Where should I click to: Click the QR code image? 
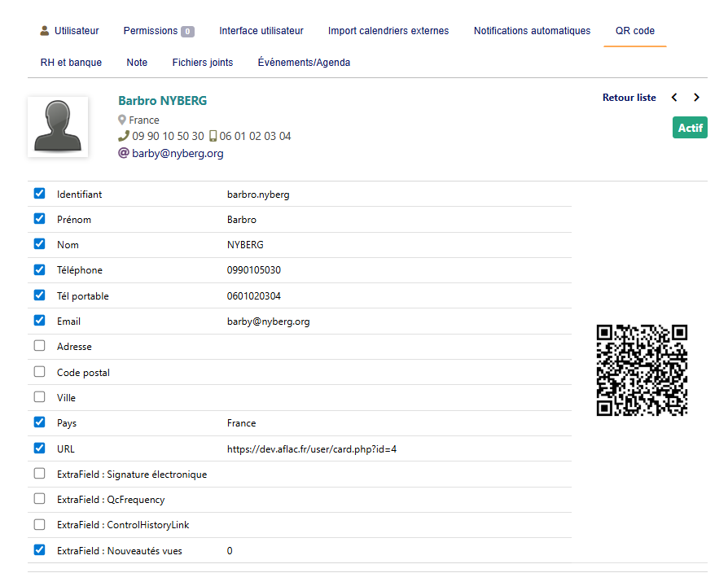pos(642,370)
